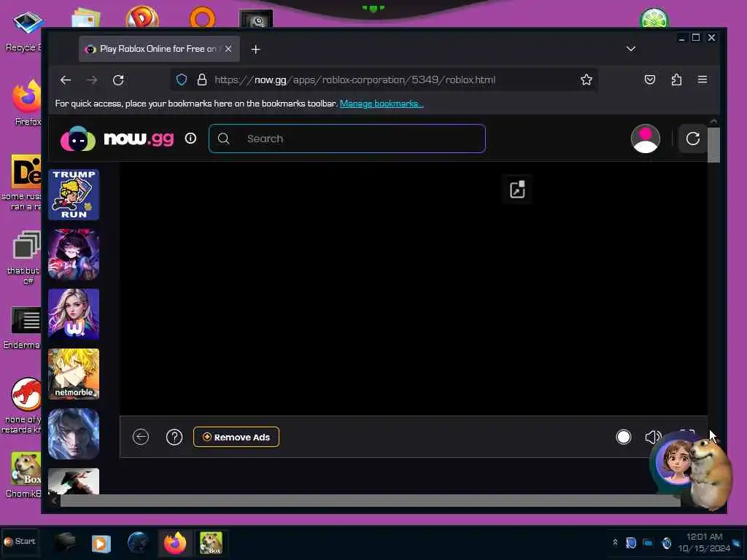Click the vertical page scrollbar thumb
This screenshot has width=747, height=560.
pos(713,145)
